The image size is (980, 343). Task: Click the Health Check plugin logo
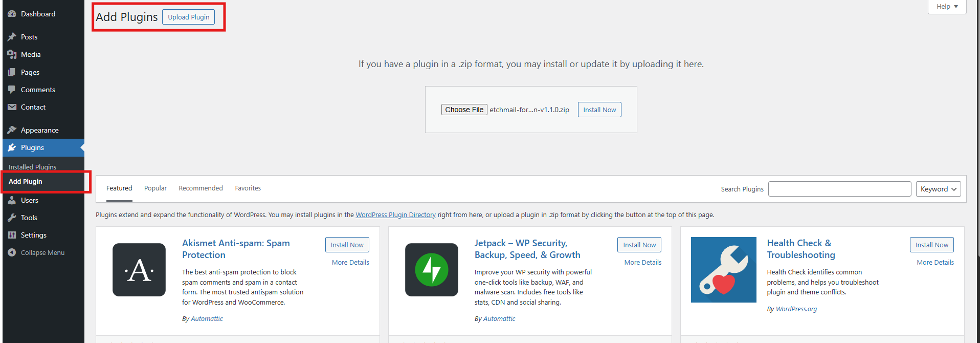(x=724, y=270)
